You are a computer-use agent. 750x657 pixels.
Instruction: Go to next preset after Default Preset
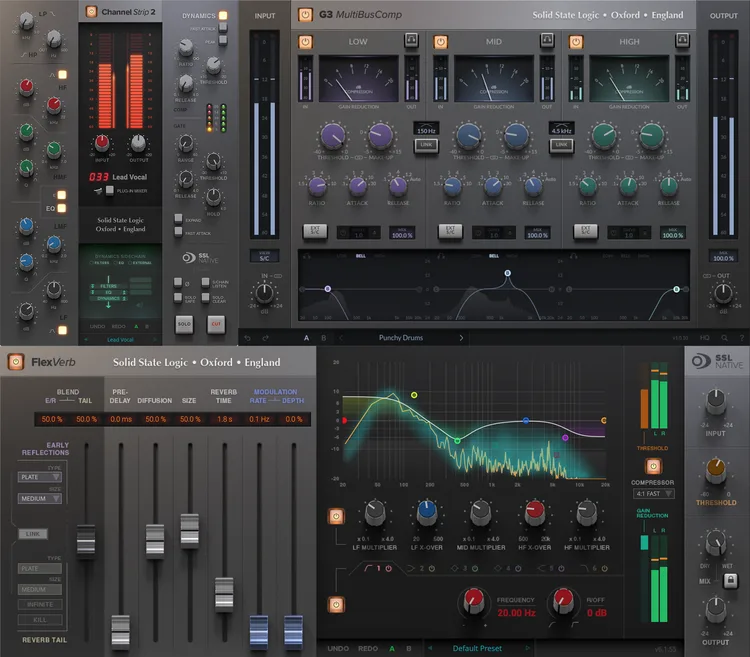click(x=528, y=648)
